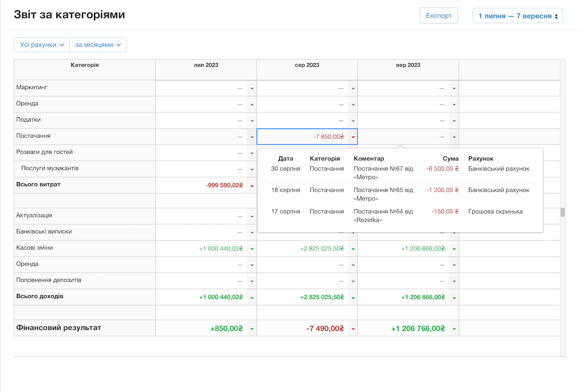582x392 pixels.
Task: Click the Розваги для гостей category row
Action: tap(85, 153)
